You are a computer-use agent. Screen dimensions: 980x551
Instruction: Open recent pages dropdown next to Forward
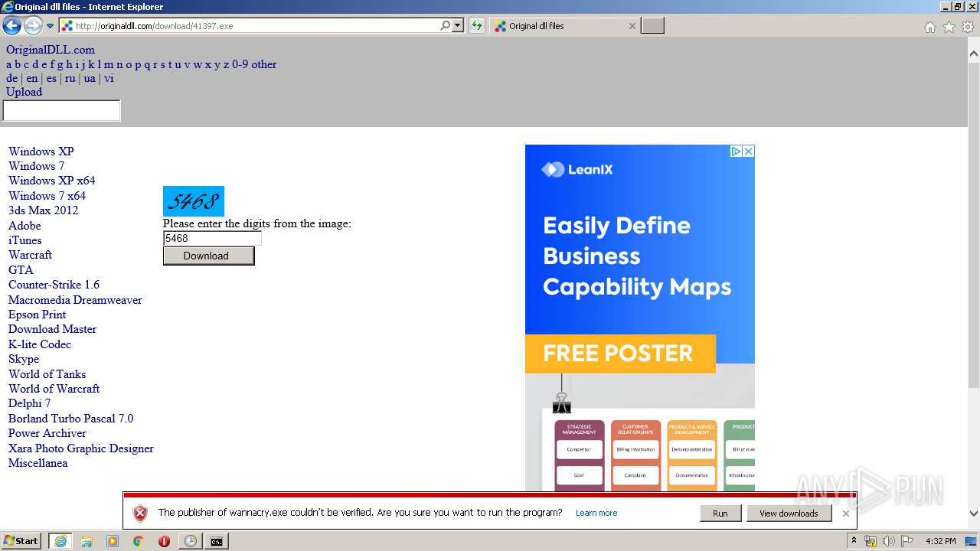(51, 26)
